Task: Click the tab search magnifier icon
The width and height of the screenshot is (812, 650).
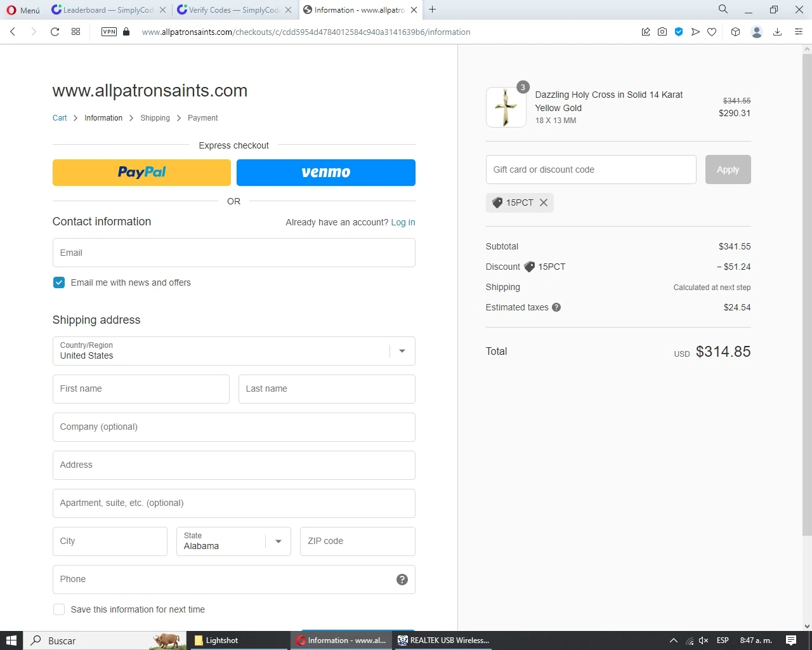Action: pos(723,10)
